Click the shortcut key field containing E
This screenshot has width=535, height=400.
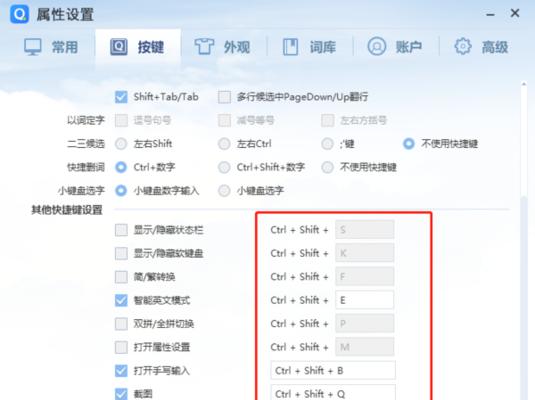(x=364, y=300)
